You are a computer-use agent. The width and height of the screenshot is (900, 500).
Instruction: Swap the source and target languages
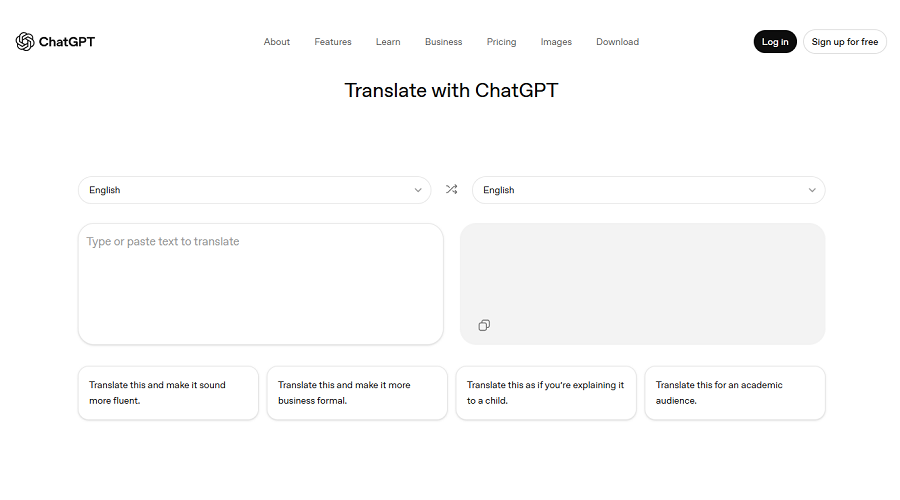[x=451, y=190]
